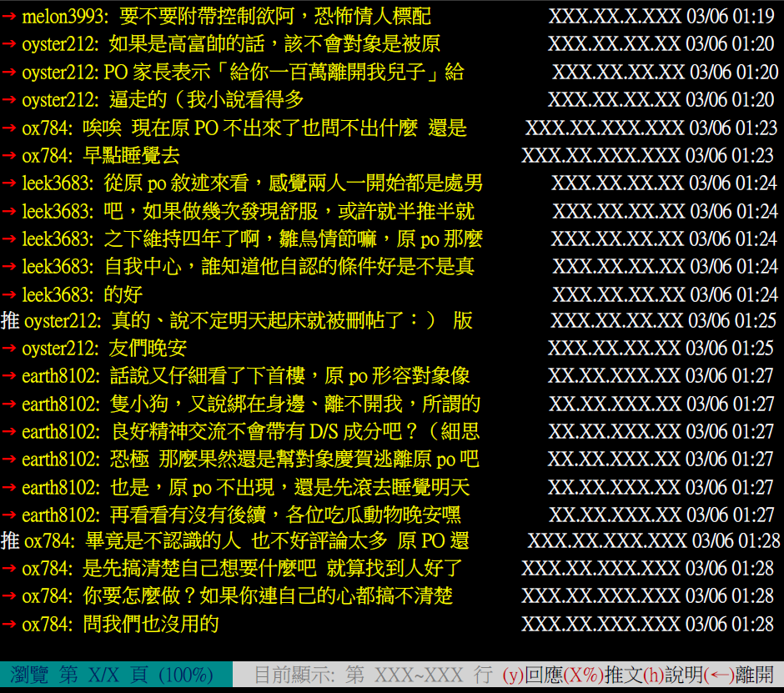Click the 推 marker before oyster212

pos(10,320)
